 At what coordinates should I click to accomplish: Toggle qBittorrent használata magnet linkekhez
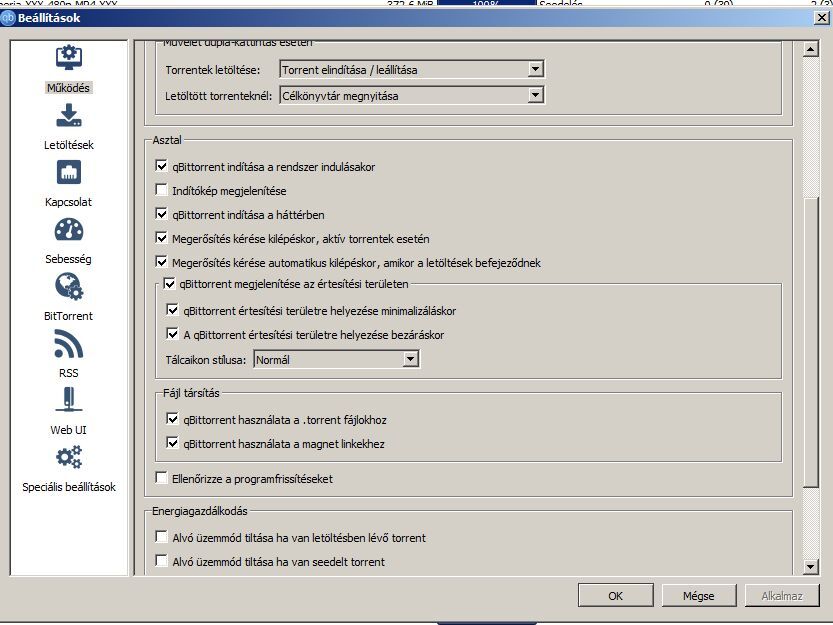point(172,443)
